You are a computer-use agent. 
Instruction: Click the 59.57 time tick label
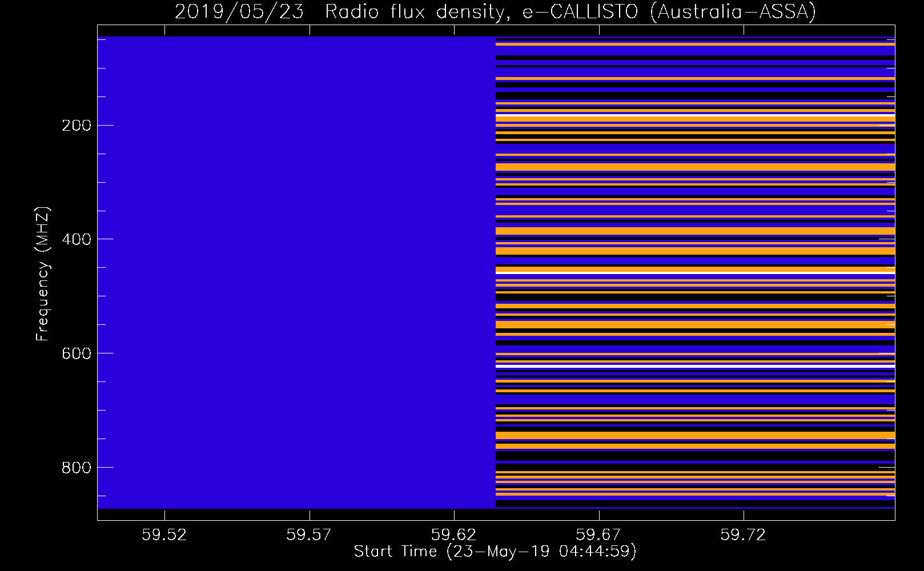pos(309,535)
